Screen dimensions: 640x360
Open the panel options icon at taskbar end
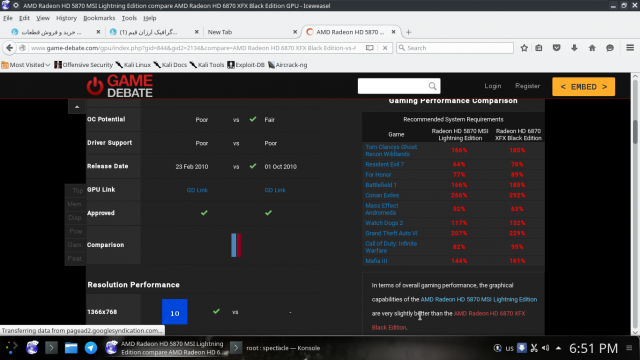pyautogui.click(x=629, y=348)
